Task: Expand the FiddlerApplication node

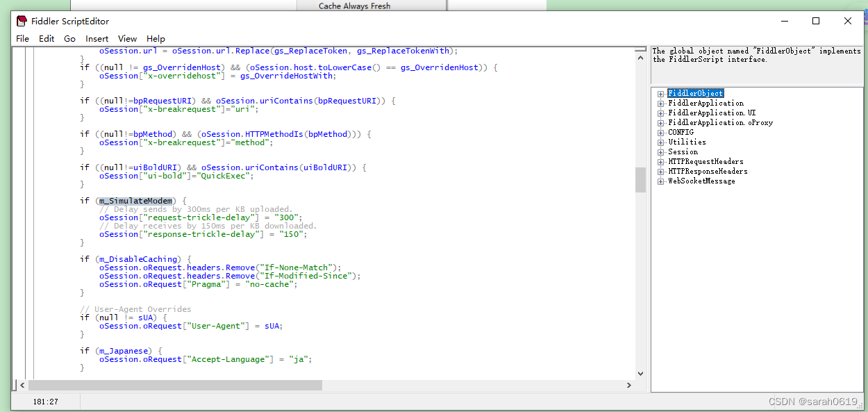Action: tap(661, 103)
